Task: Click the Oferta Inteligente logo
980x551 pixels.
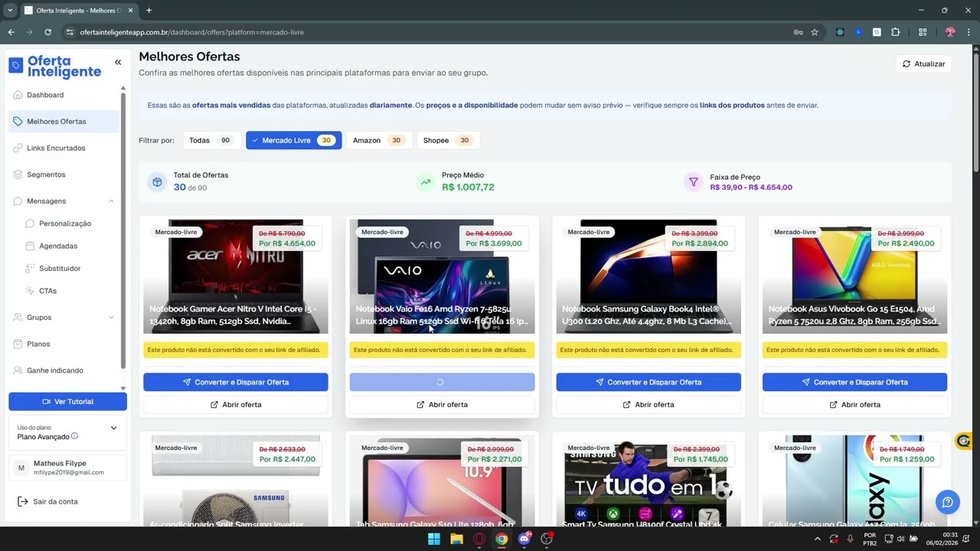Action: point(55,67)
